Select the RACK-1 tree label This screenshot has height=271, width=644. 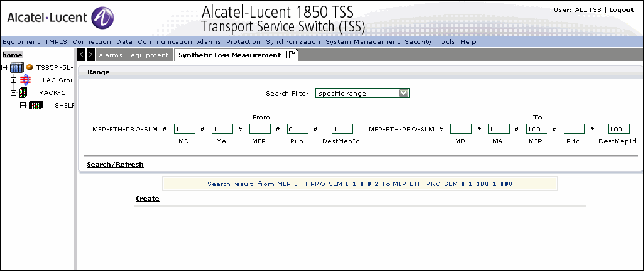coord(52,92)
